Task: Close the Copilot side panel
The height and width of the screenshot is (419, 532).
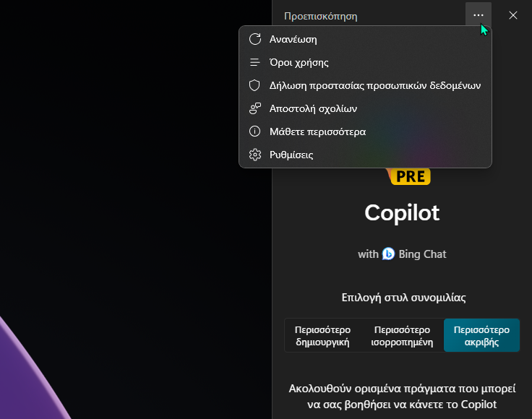Action: (x=513, y=15)
